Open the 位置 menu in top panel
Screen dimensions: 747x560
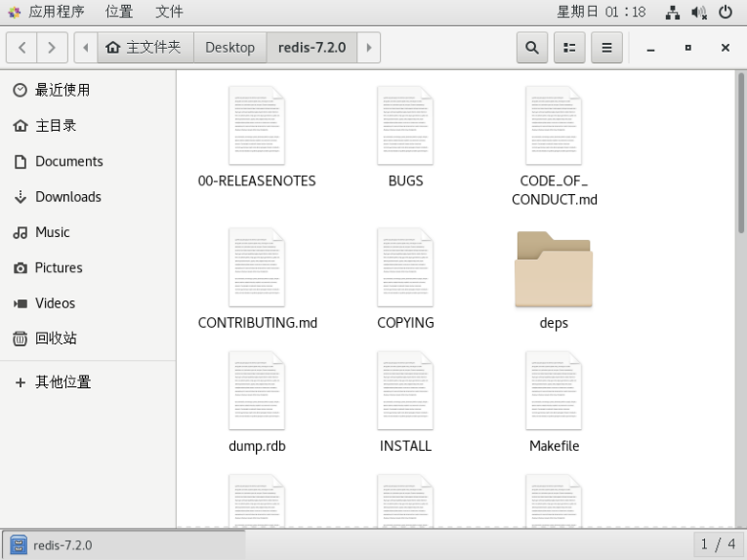pyautogui.click(x=119, y=12)
